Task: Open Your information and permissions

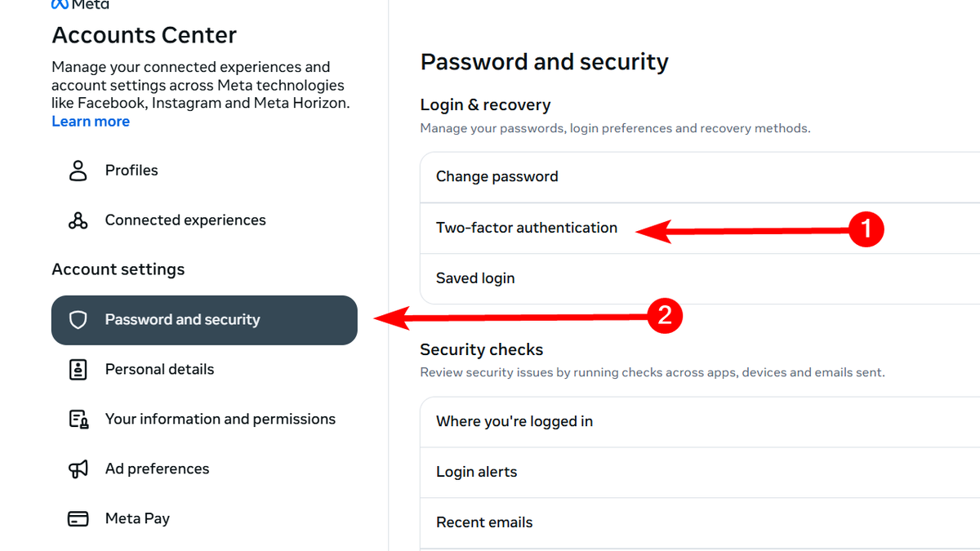Action: tap(220, 420)
